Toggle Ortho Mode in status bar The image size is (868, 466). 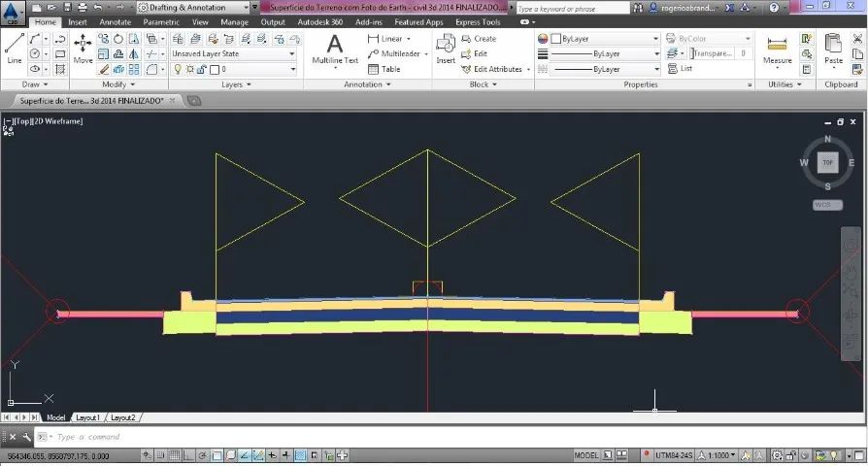point(188,455)
